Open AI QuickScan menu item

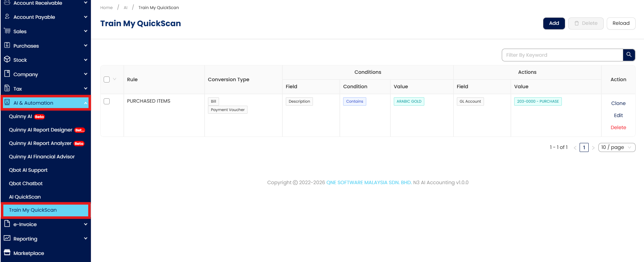(x=25, y=197)
